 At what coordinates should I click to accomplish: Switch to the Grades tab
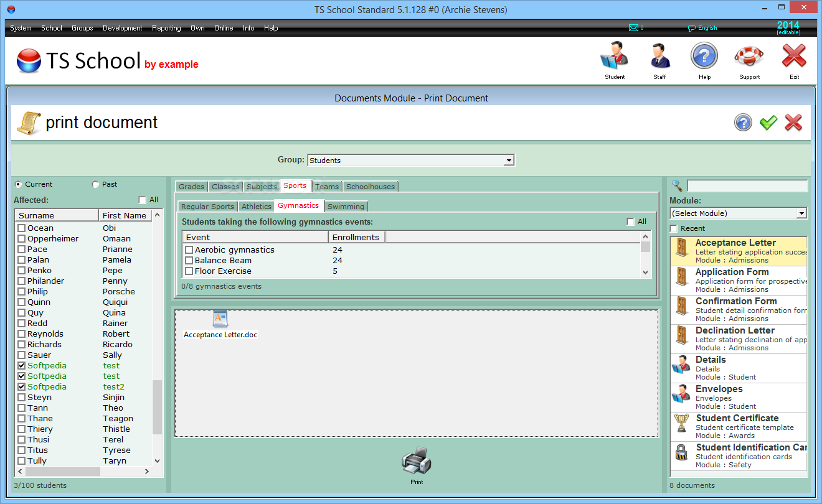pyautogui.click(x=191, y=187)
